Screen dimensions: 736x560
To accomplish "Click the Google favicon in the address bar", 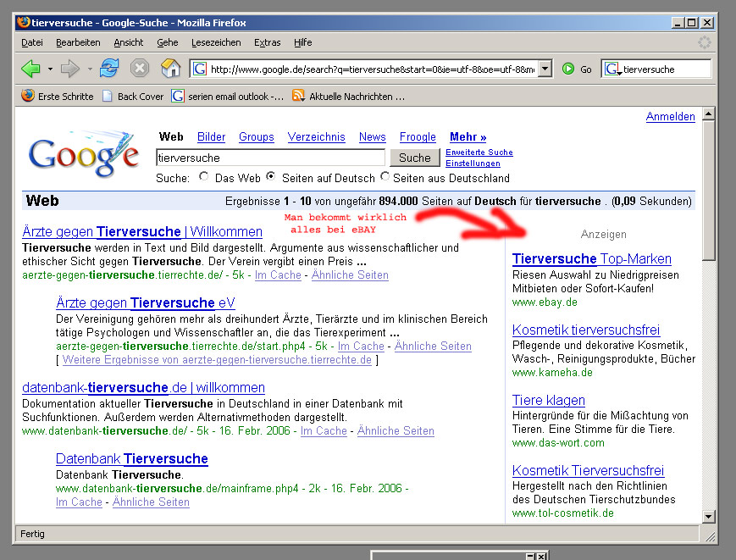I will [x=200, y=69].
